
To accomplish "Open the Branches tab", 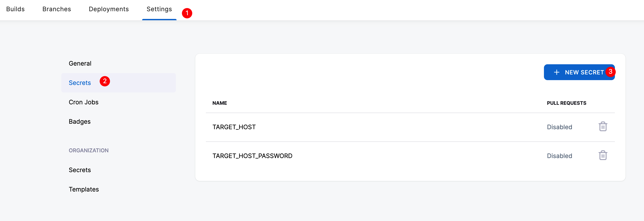I will (57, 9).
